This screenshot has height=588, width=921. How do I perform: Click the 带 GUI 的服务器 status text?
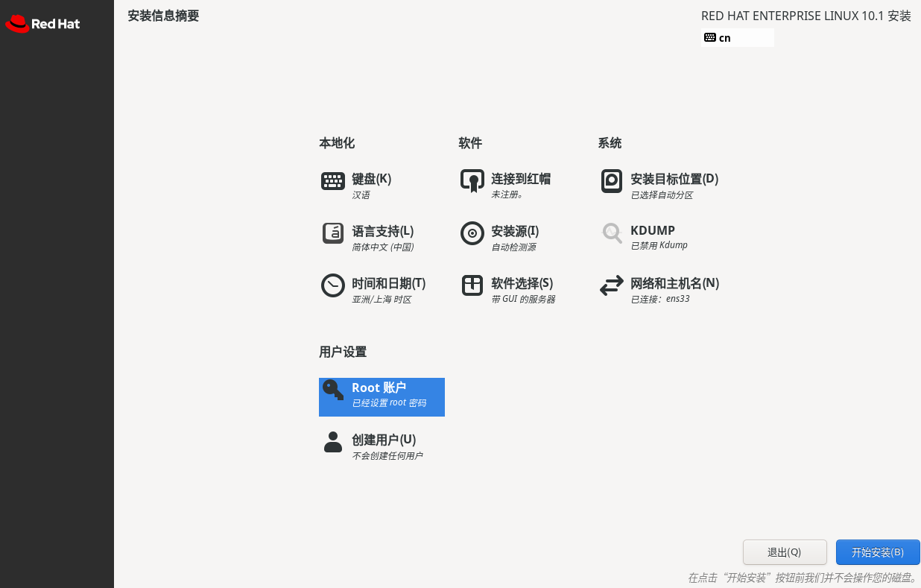[x=523, y=300]
